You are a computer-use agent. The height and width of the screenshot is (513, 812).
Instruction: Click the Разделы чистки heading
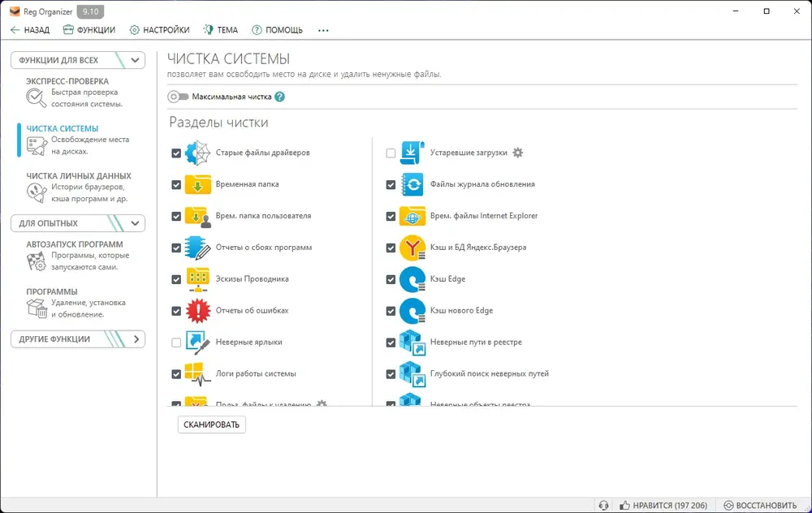pyautogui.click(x=218, y=123)
